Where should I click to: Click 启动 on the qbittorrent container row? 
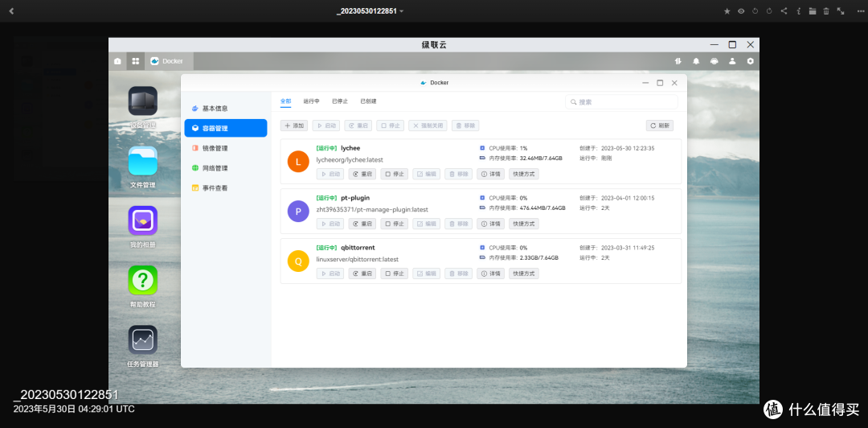(330, 274)
